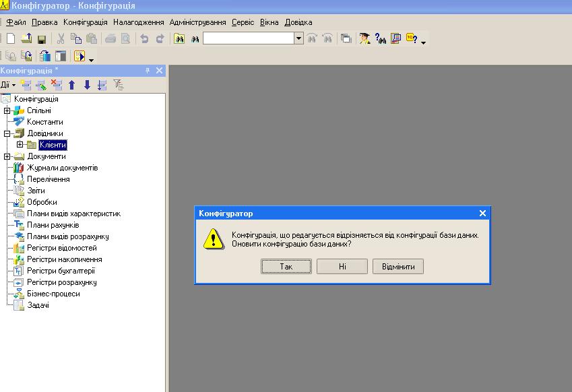The width and height of the screenshot is (572, 392).
Task: Click the Update database configuration icon
Action: pyautogui.click(x=45, y=56)
